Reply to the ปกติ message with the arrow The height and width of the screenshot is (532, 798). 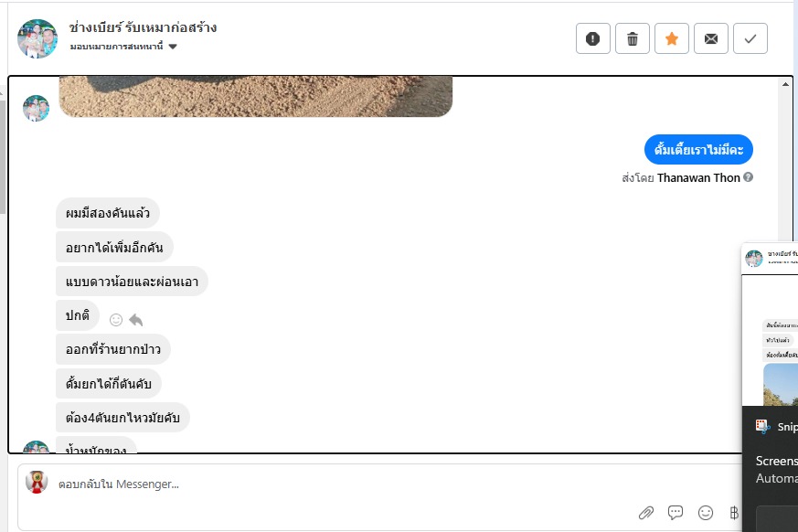click(x=136, y=320)
